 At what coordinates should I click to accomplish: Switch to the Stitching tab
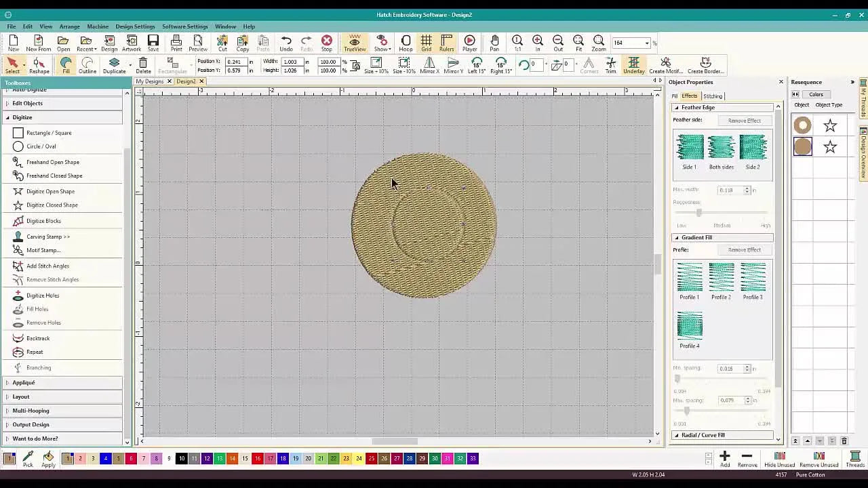click(713, 96)
